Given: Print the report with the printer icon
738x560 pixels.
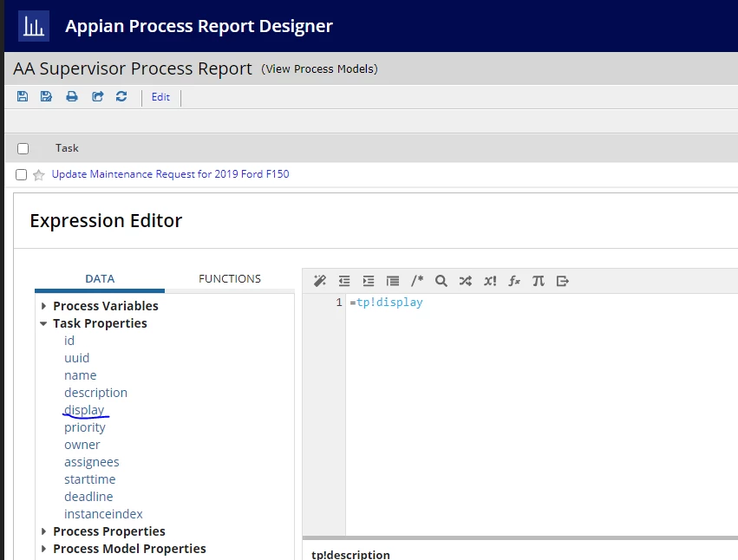Looking at the screenshot, I should 71,96.
